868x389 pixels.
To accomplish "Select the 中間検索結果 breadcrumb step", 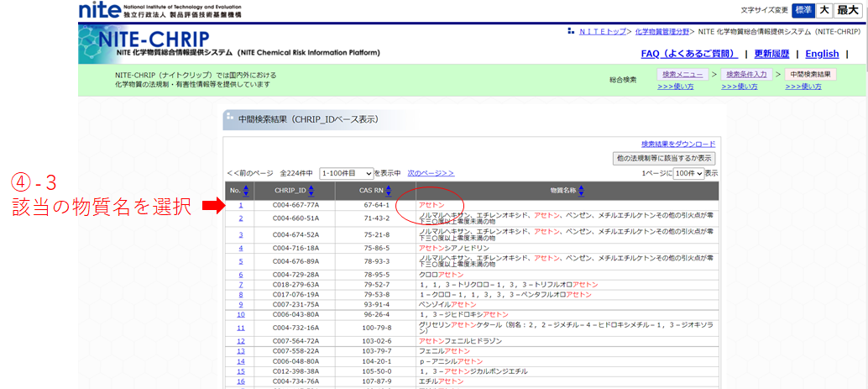I will pos(810,74).
